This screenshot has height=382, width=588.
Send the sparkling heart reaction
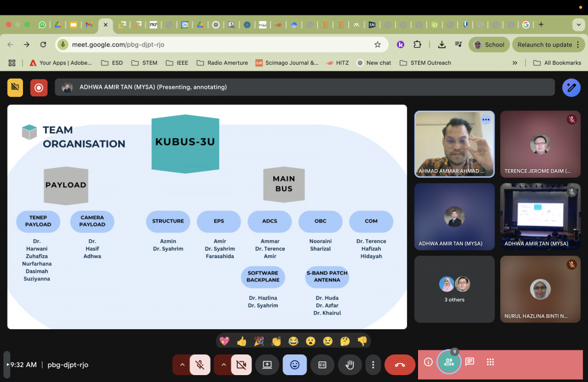point(225,341)
